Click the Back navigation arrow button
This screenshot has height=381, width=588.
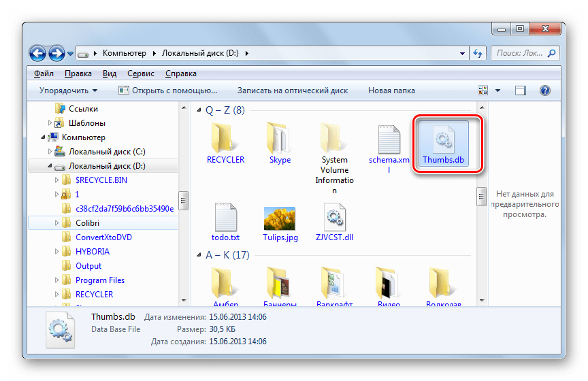(x=38, y=52)
